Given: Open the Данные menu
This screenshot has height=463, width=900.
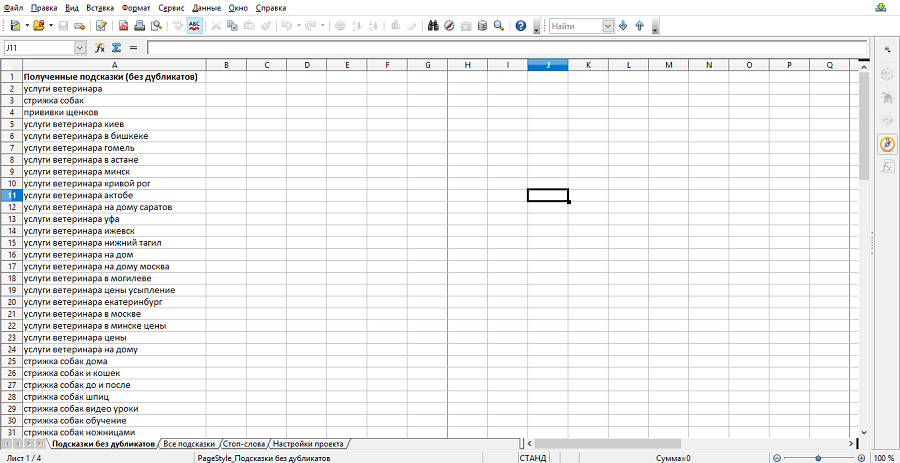Looking at the screenshot, I should coord(207,8).
